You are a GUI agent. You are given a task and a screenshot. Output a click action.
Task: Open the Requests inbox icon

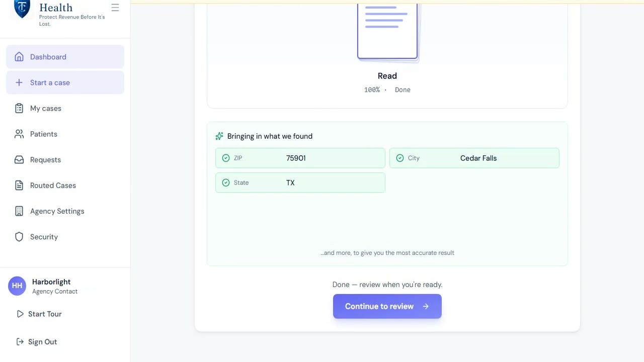[x=19, y=159]
